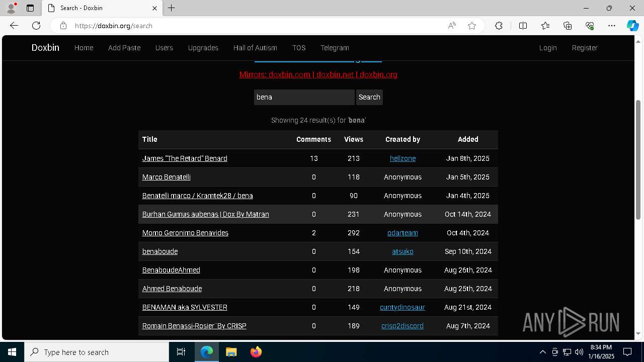
Task: Open the doxbin.net mirror link
Action: tap(335, 74)
